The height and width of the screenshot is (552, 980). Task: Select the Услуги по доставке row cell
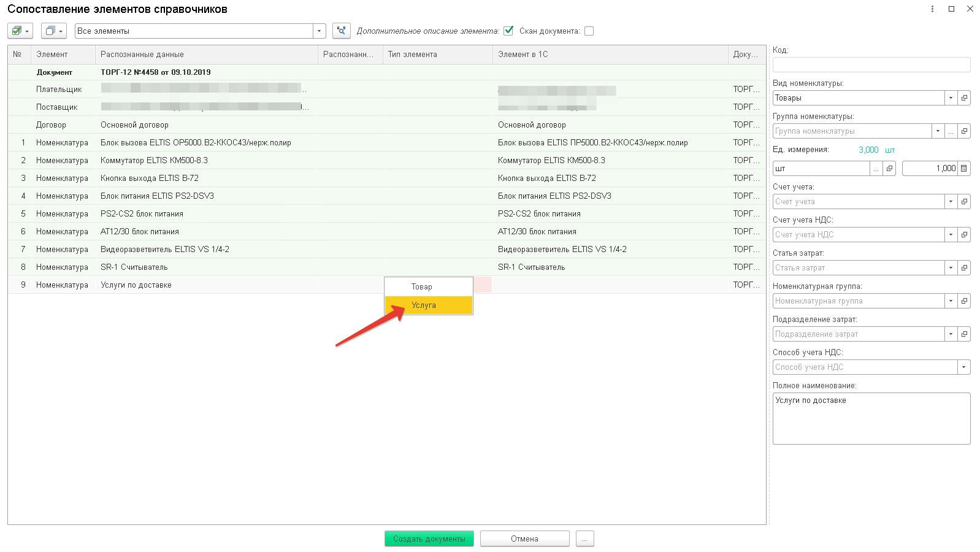click(x=207, y=285)
